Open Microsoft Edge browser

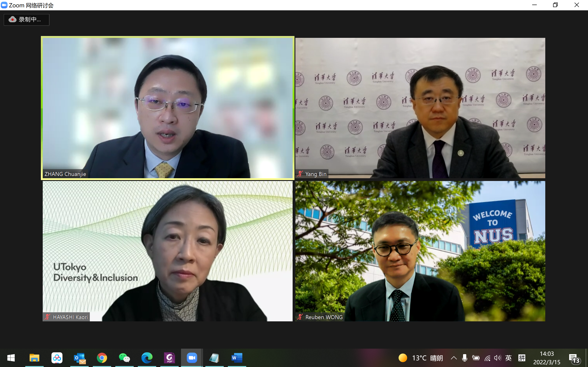tap(147, 358)
